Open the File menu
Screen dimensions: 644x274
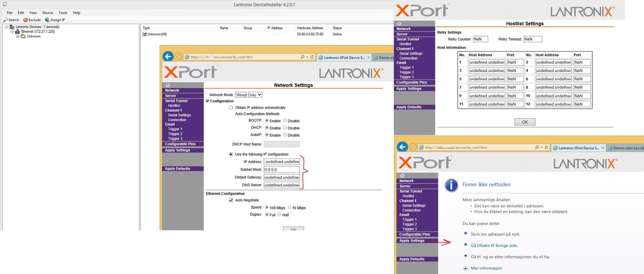(x=10, y=13)
